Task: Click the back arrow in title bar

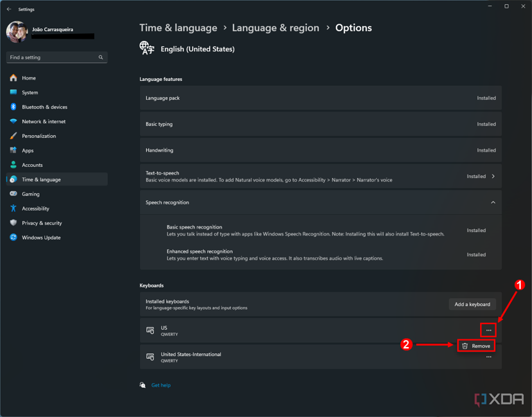Action: (x=9, y=9)
